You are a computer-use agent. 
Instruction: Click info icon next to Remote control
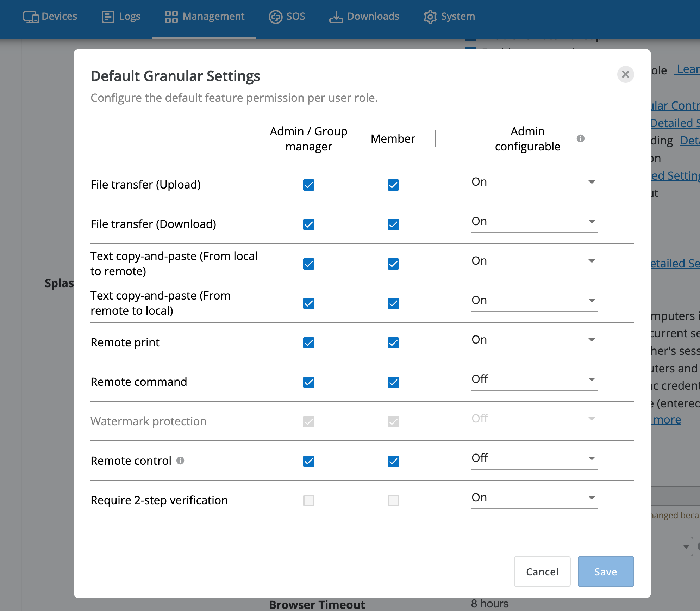coord(180,461)
